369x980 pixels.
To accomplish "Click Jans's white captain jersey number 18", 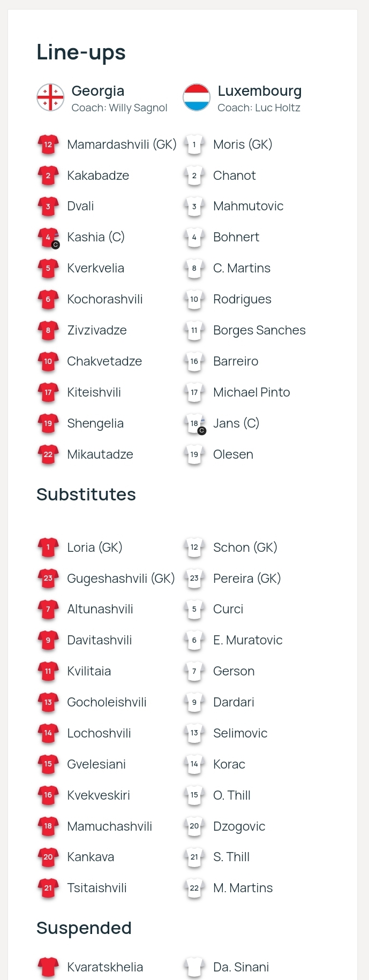I will pos(194,424).
